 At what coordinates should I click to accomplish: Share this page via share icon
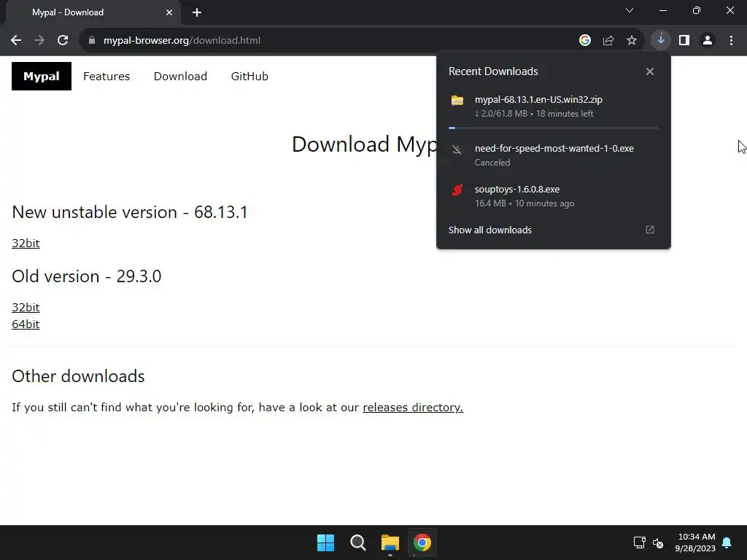(608, 41)
